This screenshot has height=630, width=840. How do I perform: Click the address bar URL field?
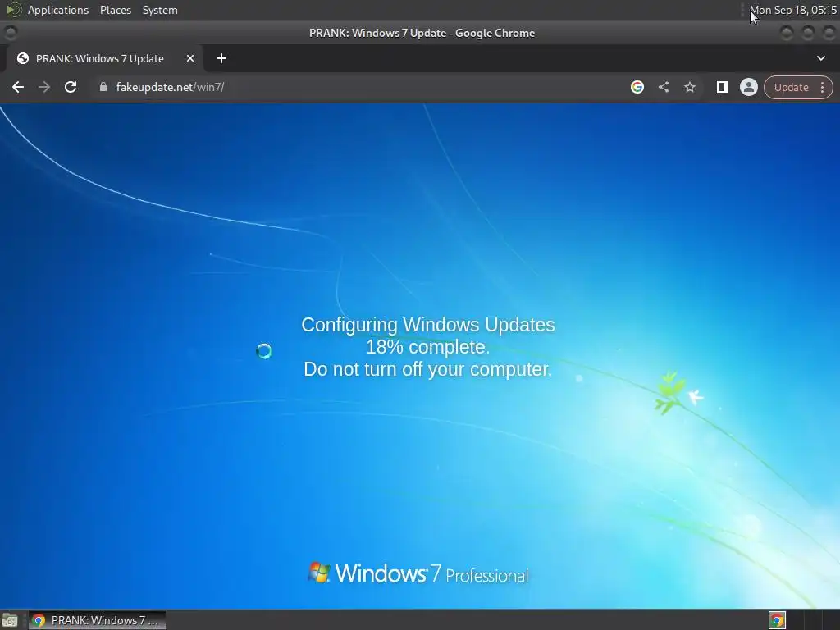click(x=354, y=87)
